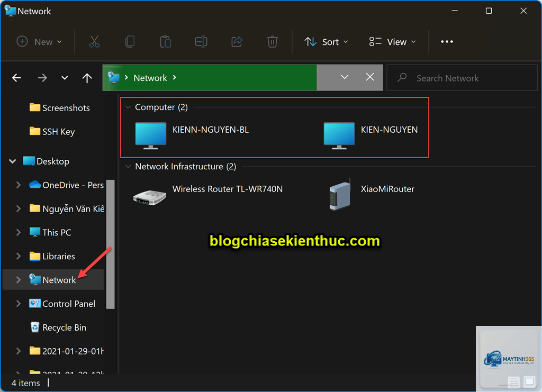Click the Wireless Router TL-WR740N label

click(228, 189)
